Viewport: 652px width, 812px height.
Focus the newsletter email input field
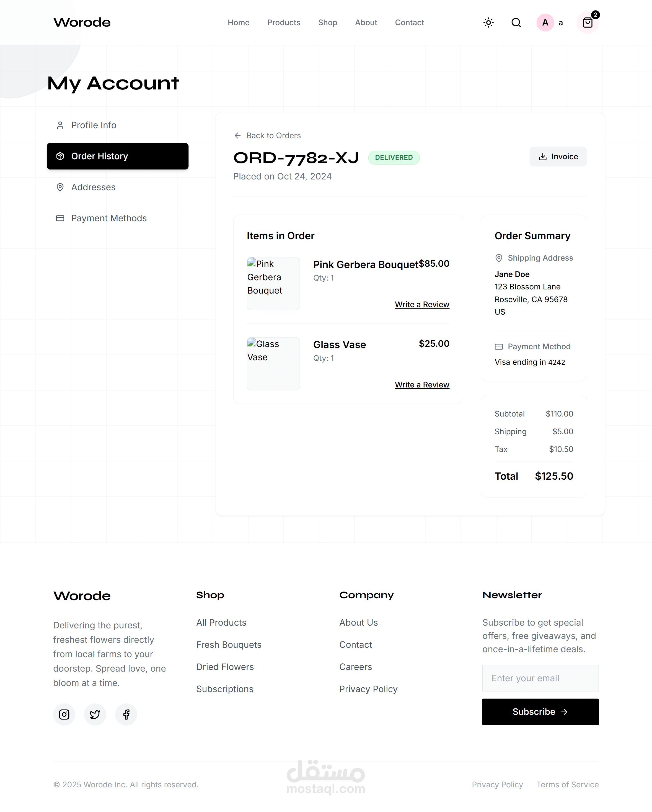[540, 678]
